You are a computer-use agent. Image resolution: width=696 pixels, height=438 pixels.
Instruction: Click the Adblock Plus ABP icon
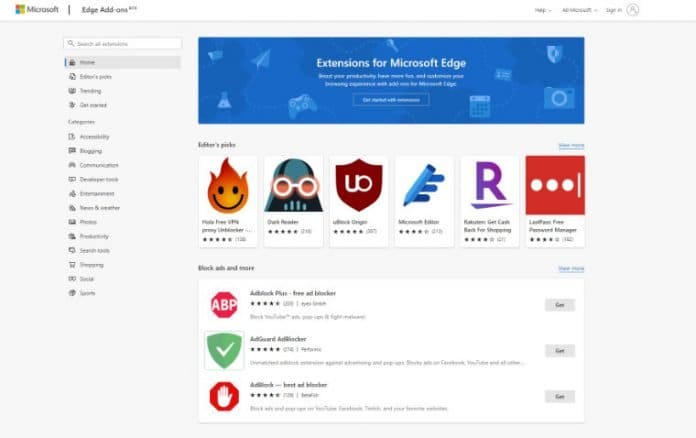coord(224,305)
